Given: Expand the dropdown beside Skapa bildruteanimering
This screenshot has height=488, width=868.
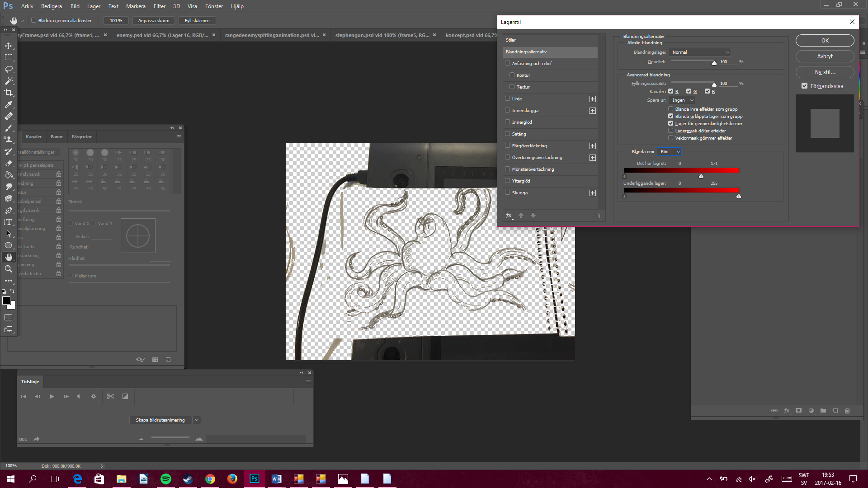Looking at the screenshot, I should coord(196,420).
